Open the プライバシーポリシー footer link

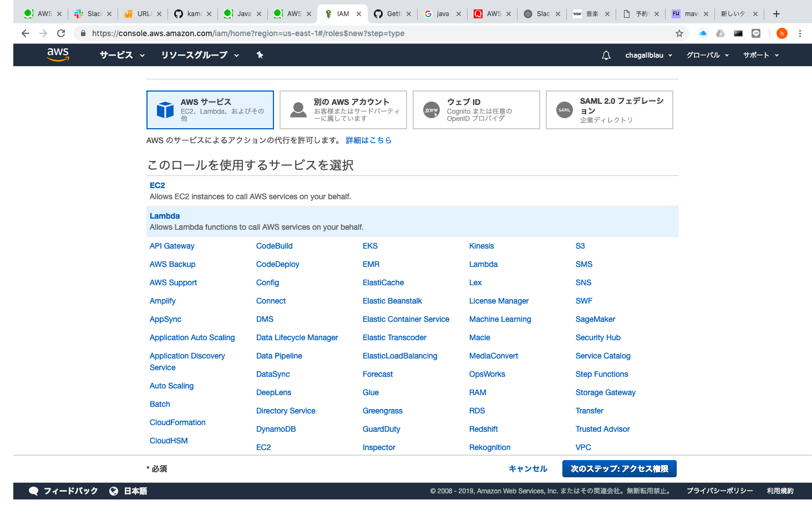(719, 491)
